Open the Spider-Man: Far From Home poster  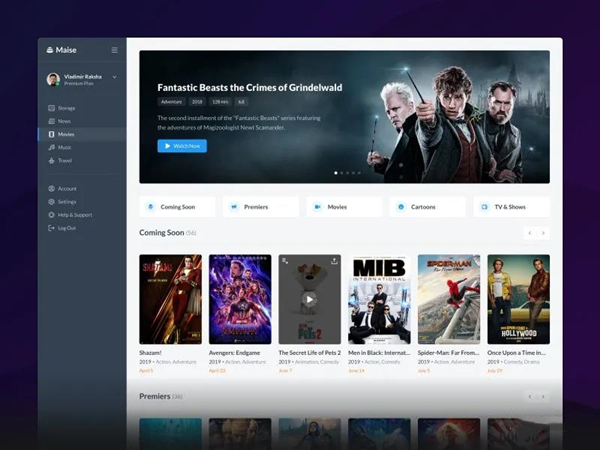449,299
